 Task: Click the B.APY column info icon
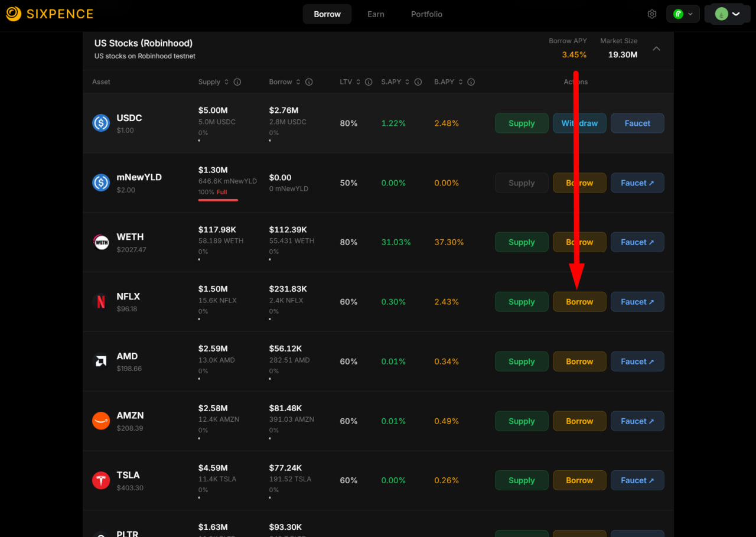pyautogui.click(x=471, y=82)
